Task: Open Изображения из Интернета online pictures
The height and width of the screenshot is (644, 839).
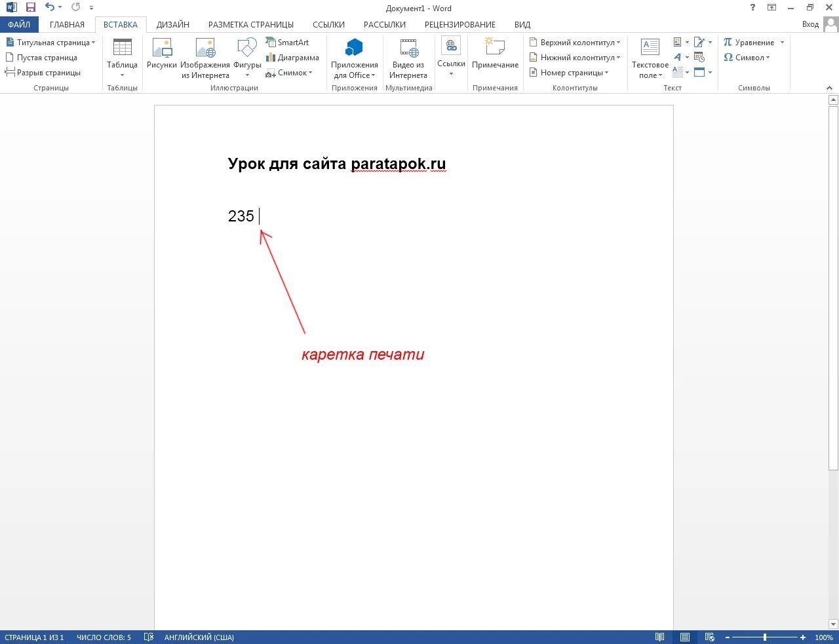Action: click(x=205, y=58)
